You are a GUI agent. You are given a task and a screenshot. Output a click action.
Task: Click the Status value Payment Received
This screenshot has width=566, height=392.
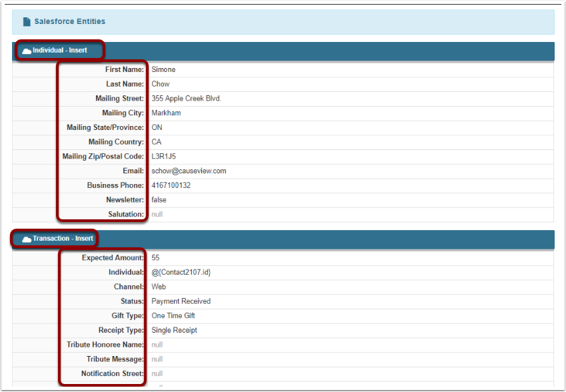(x=181, y=301)
